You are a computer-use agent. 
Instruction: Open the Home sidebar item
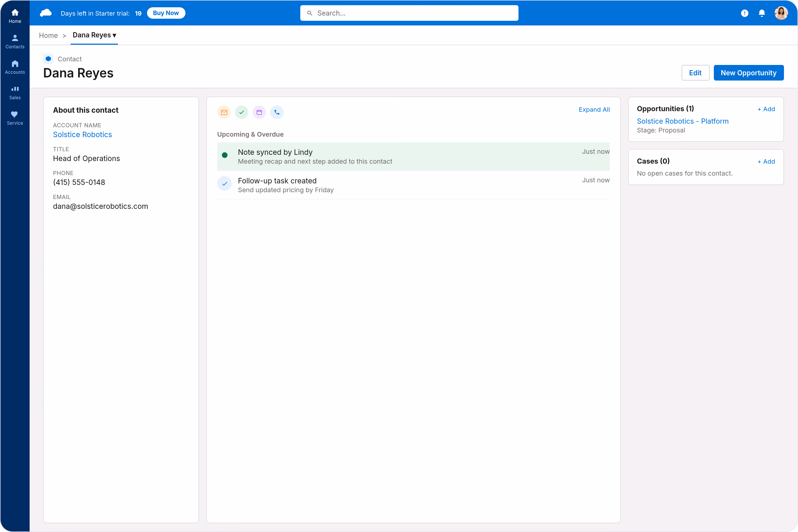click(x=15, y=16)
